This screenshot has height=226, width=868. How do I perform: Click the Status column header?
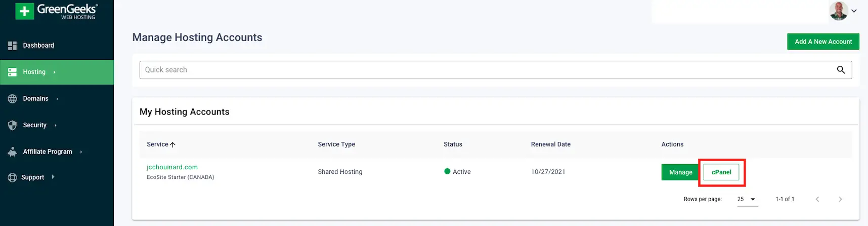click(453, 144)
